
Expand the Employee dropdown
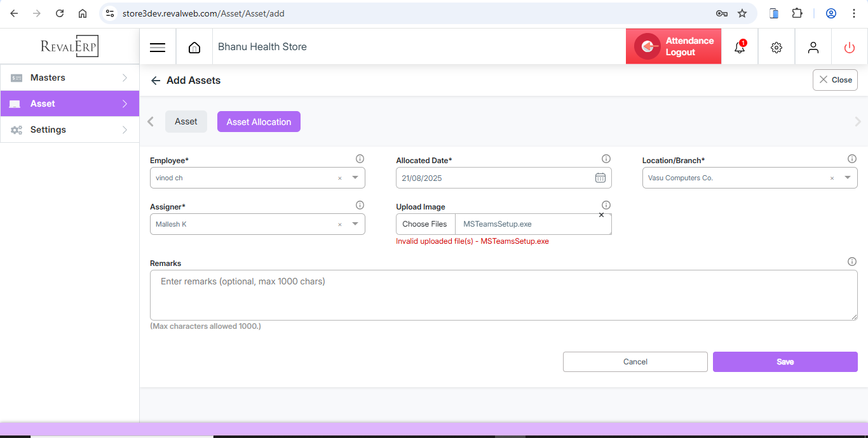coord(355,178)
